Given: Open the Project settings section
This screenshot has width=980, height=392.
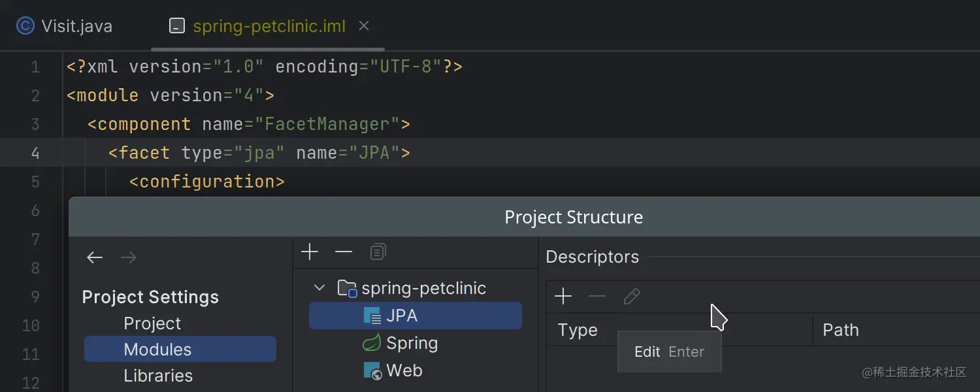Looking at the screenshot, I should tap(152, 323).
